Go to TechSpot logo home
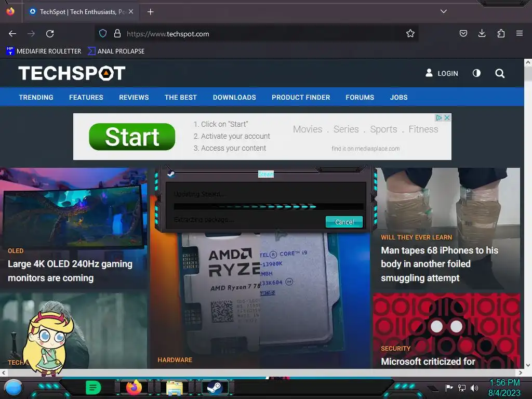 [x=72, y=73]
